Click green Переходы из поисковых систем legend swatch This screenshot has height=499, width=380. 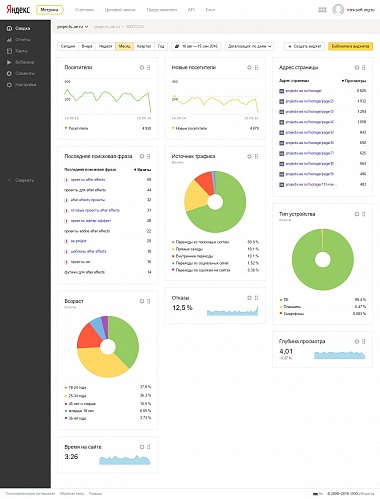coord(173,242)
